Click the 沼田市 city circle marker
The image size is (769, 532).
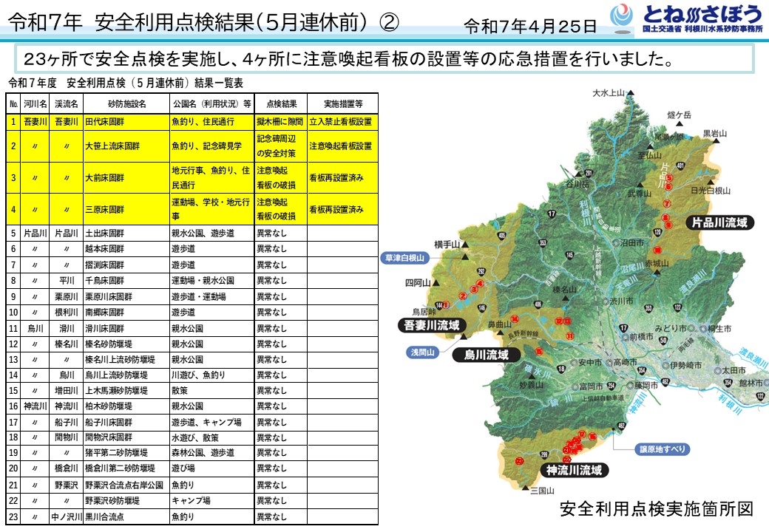(x=615, y=243)
